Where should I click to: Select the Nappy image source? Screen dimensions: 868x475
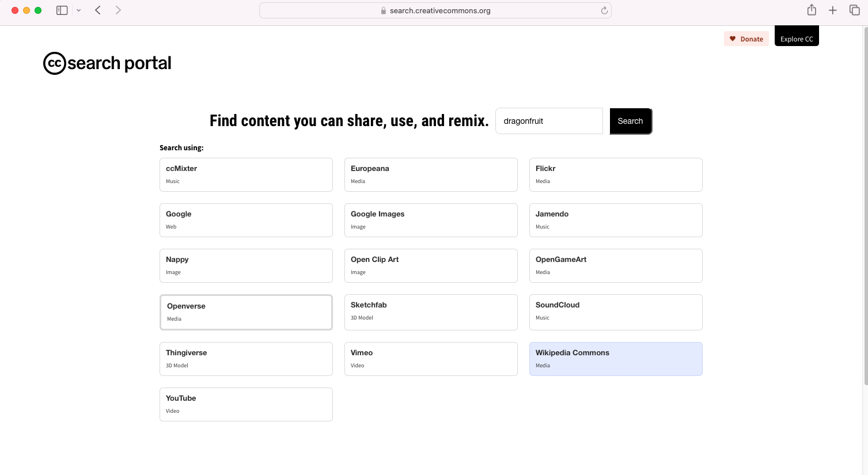tap(246, 265)
